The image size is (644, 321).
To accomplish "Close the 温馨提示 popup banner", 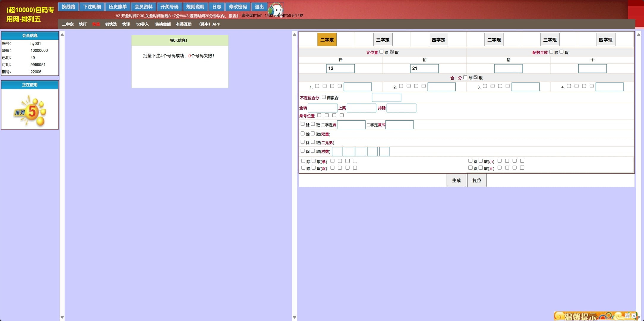I will (634, 316).
